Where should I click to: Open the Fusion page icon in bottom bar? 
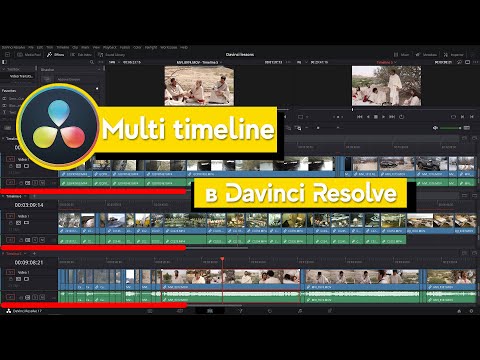240,311
